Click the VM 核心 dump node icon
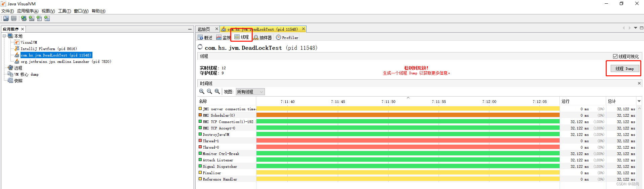This screenshot has width=644, height=189. click(10, 74)
